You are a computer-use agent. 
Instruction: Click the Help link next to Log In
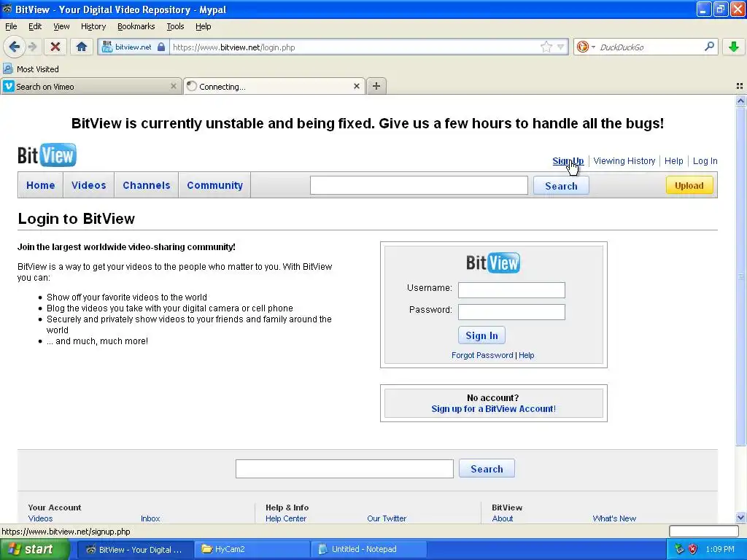pos(673,161)
